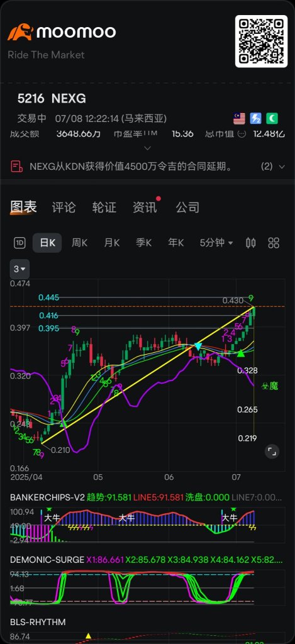Open the candlestick chart settings icon
This screenshot has height=644, width=295.
pyautogui.click(x=250, y=243)
